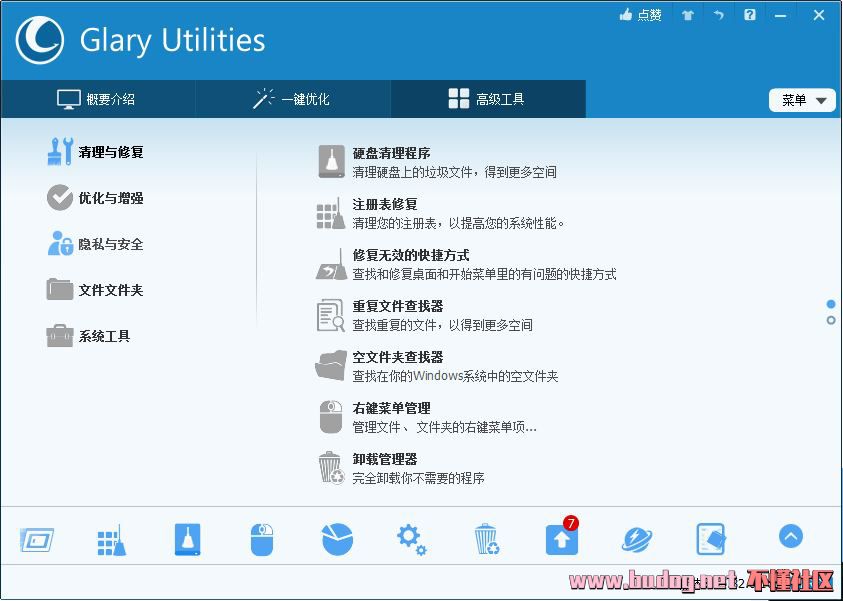Switch to the 一键优化 tab

293,99
